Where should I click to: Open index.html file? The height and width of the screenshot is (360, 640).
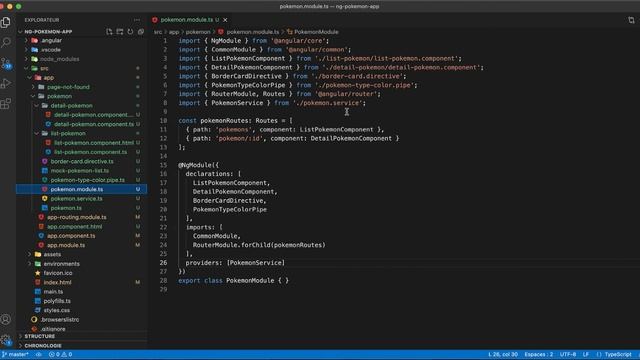click(x=57, y=282)
